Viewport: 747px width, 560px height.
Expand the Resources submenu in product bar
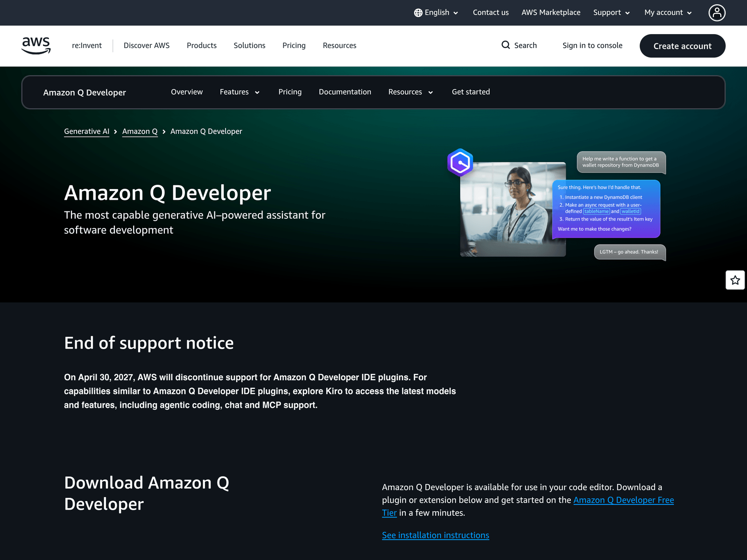(x=411, y=92)
